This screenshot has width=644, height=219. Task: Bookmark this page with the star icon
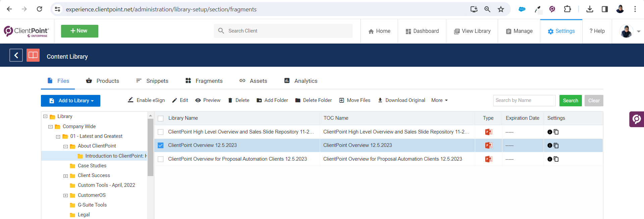pyautogui.click(x=501, y=9)
